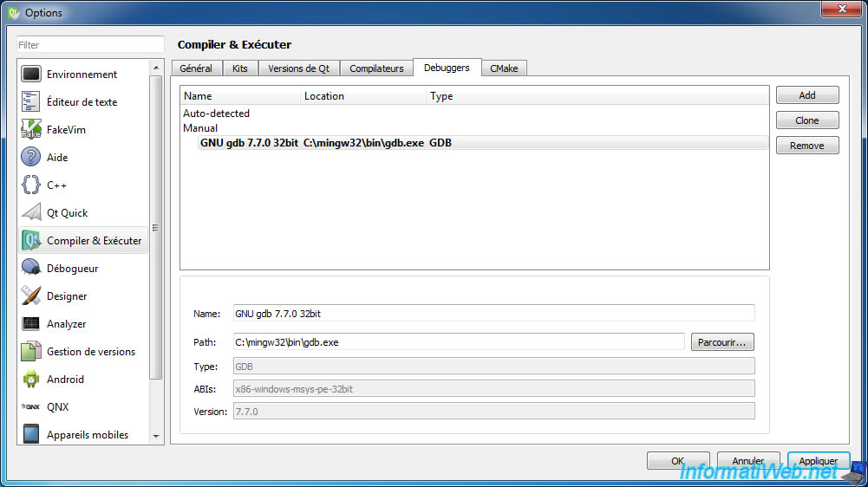Click the Parcourir... browse button
868x487 pixels.
point(721,342)
